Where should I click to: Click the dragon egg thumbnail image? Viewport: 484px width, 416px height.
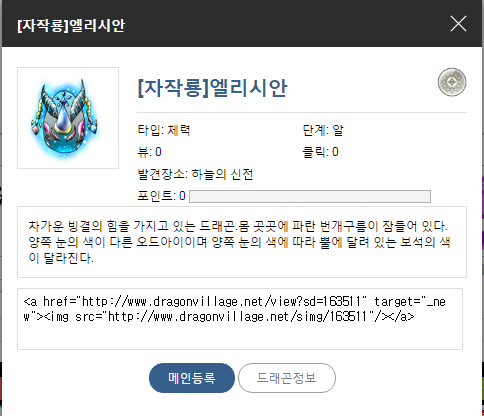pos(68,118)
